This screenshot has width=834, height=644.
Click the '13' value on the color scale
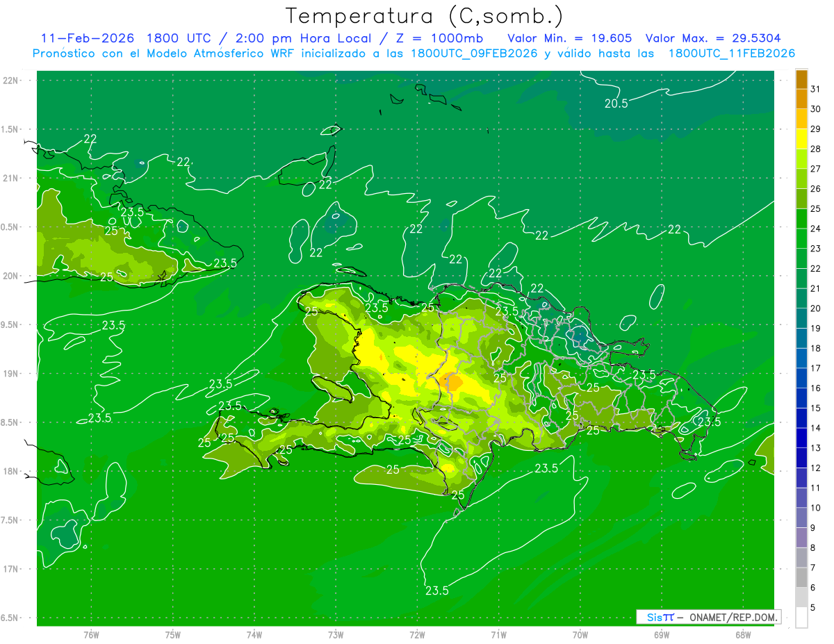pos(816,448)
